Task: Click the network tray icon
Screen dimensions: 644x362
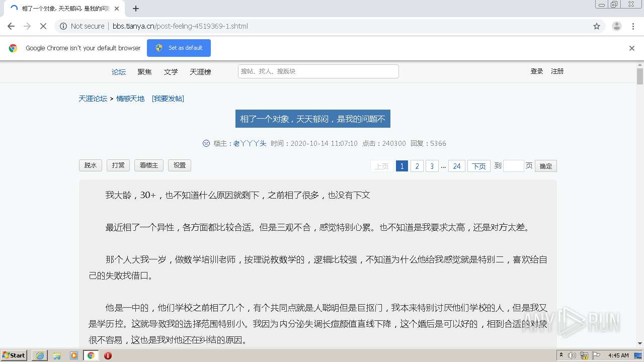Action: coord(584,355)
